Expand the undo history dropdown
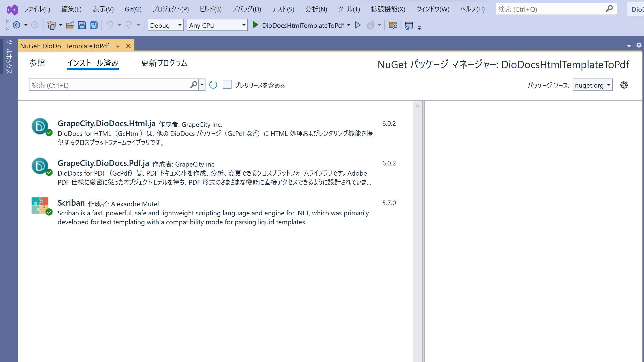The width and height of the screenshot is (644, 362). pos(119,25)
